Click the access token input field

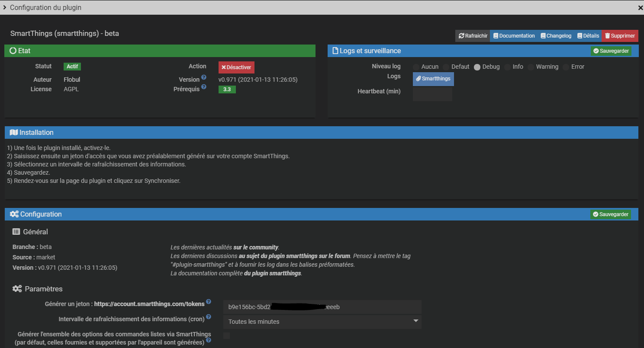322,307
